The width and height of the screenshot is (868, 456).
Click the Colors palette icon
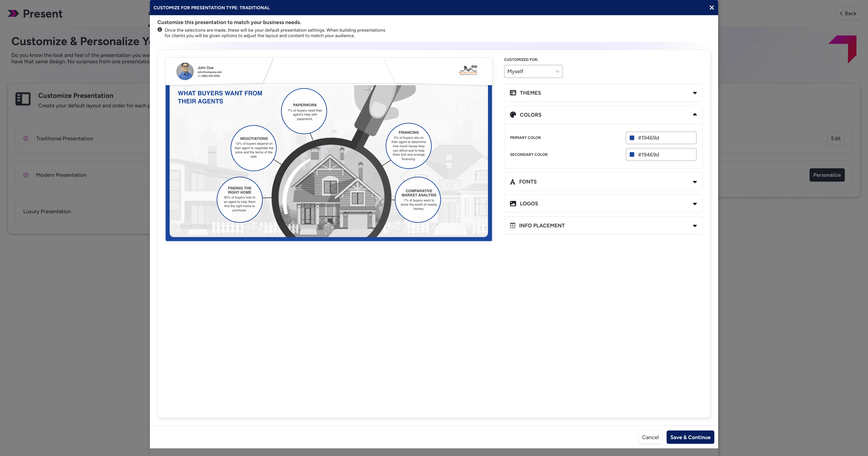coord(513,115)
